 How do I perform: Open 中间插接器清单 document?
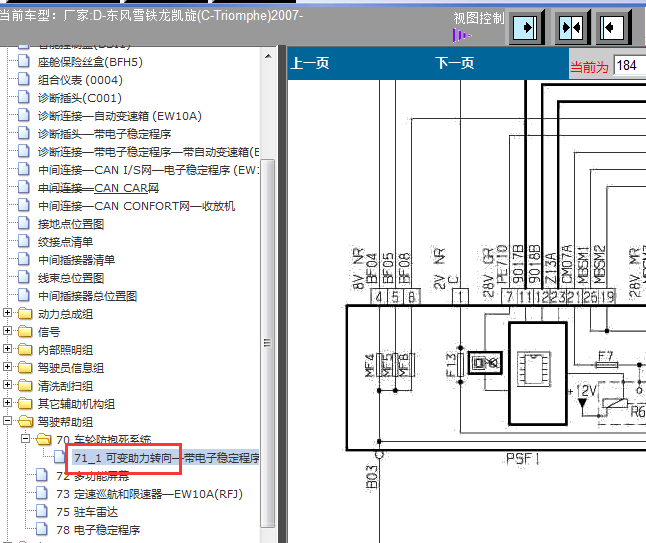(77, 260)
